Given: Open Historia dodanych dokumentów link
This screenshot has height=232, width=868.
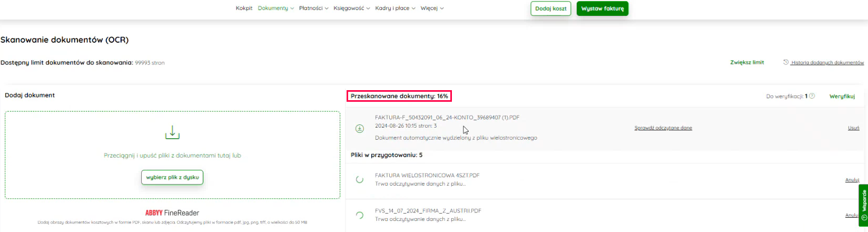Looking at the screenshot, I should click(827, 62).
